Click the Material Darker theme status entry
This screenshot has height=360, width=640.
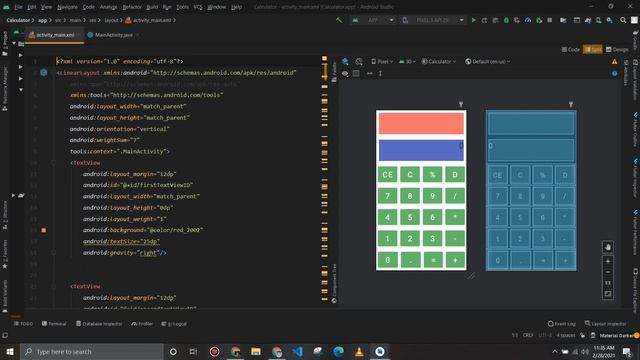[616, 336]
